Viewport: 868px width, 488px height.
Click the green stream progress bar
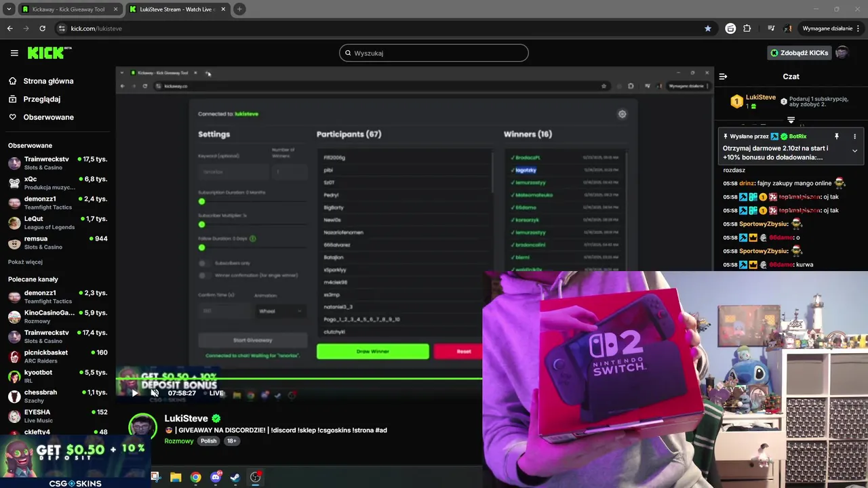pos(298,379)
